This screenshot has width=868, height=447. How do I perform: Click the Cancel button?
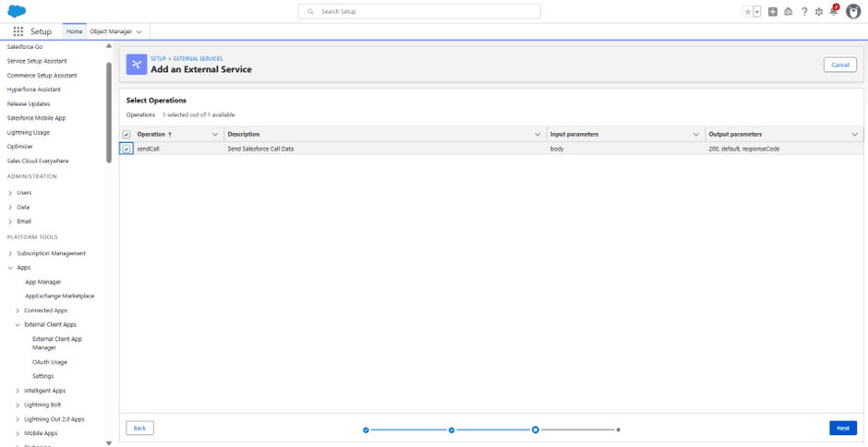pos(839,65)
